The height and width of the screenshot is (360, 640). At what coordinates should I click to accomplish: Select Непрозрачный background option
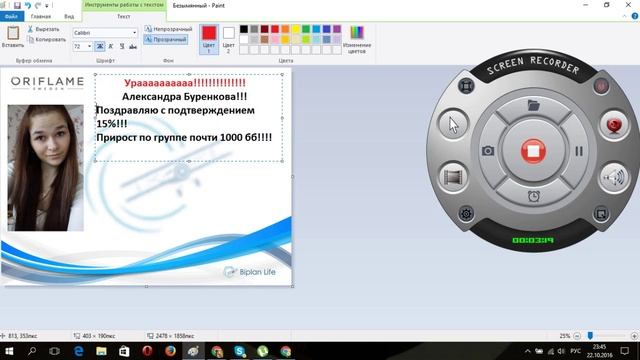(168, 29)
